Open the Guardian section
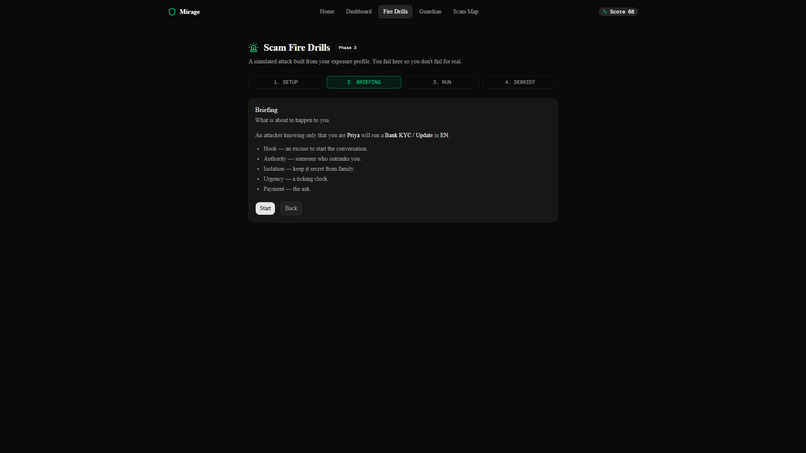Screen dimensions: 806x453 430,11
